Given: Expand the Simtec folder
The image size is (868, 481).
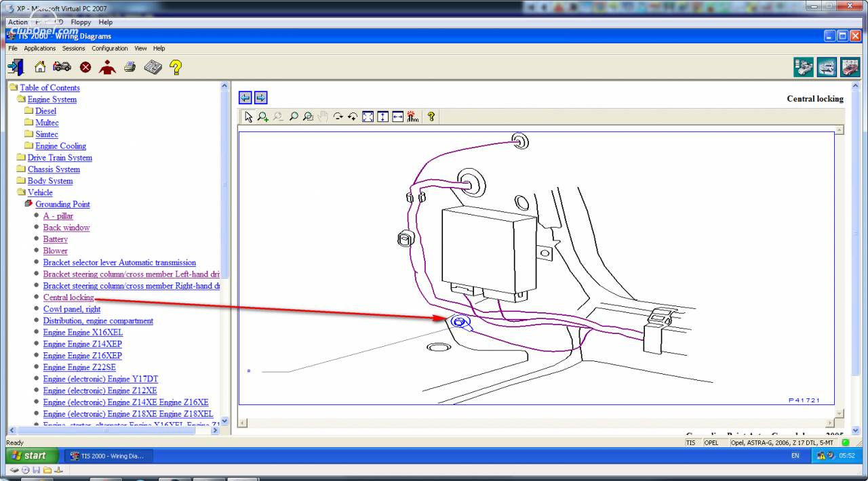Looking at the screenshot, I should (28, 134).
